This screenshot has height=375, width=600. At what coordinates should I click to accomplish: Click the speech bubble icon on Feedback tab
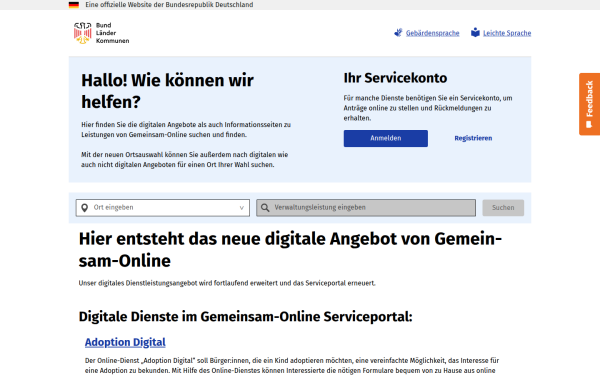[x=589, y=124]
